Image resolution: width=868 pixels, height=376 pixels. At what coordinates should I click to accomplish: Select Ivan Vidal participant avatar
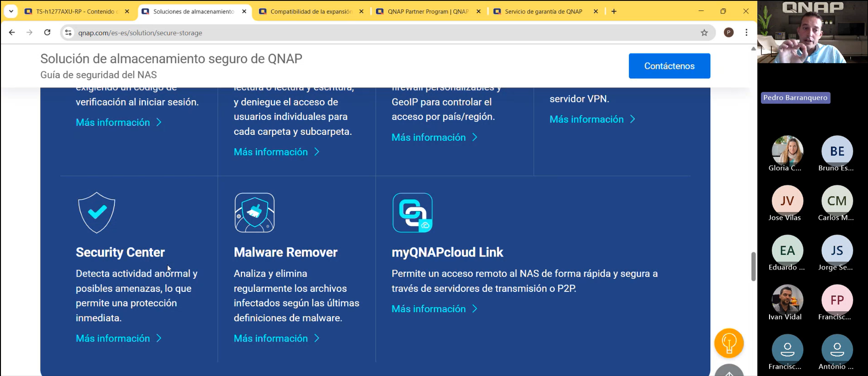[x=787, y=300]
